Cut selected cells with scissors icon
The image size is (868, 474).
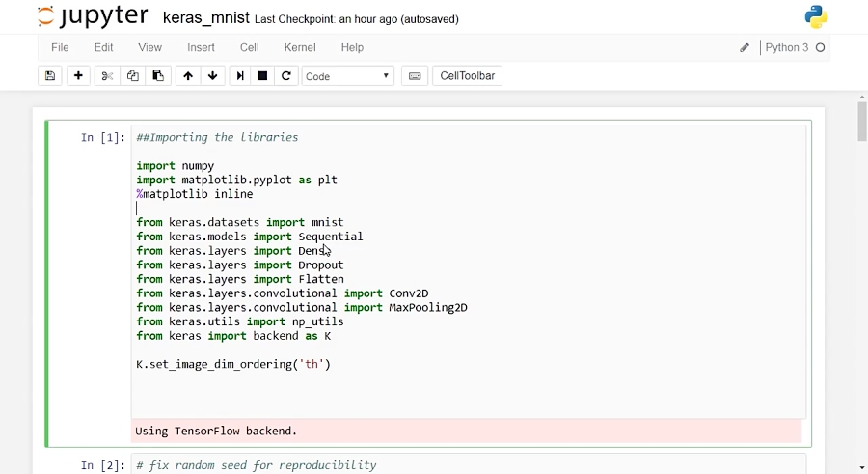107,76
